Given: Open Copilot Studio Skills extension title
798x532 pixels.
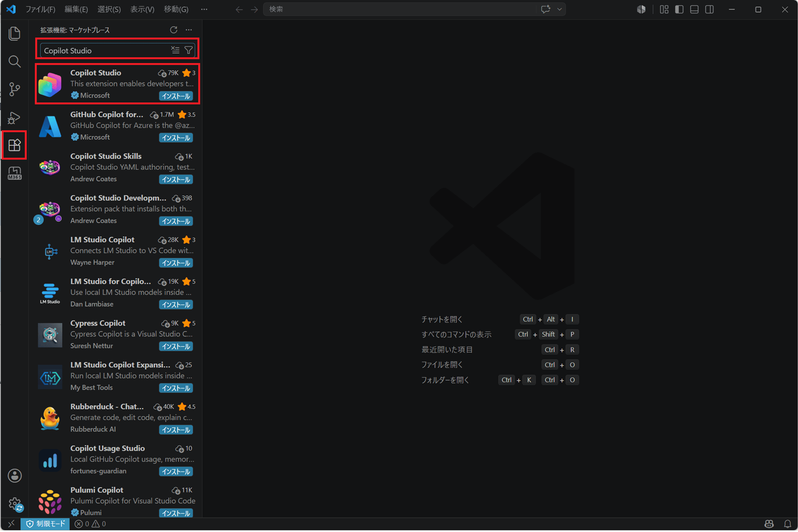Looking at the screenshot, I should coord(106,156).
